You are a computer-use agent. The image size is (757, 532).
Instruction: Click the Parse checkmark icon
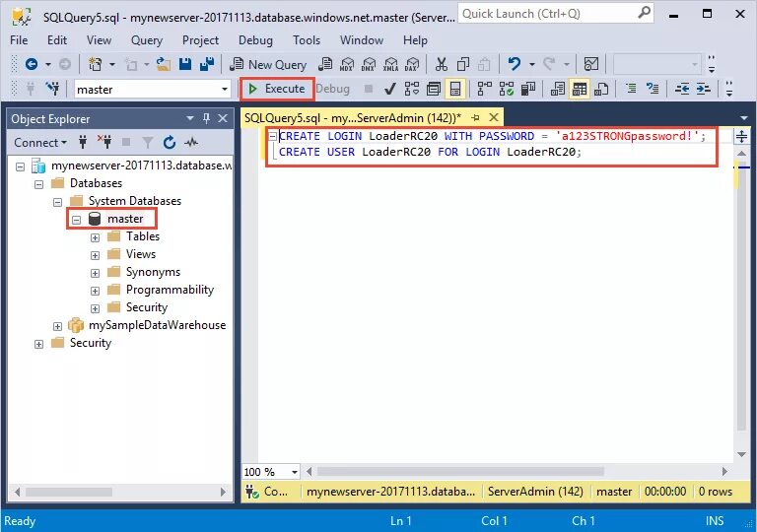point(390,89)
